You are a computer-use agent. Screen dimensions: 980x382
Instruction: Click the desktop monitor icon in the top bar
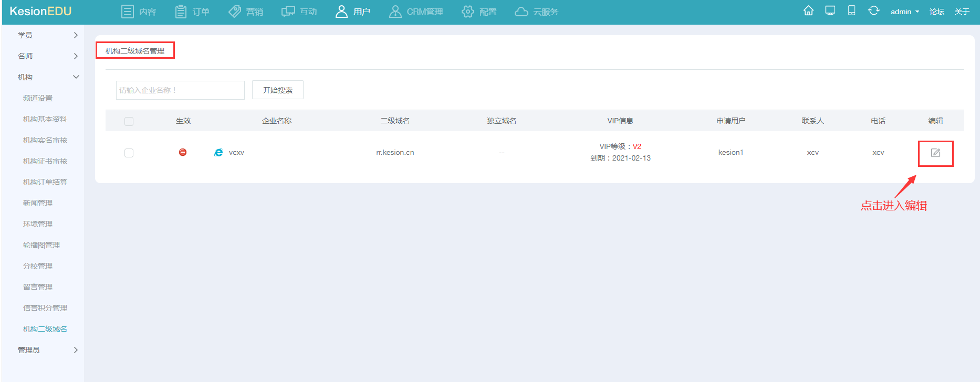(830, 11)
